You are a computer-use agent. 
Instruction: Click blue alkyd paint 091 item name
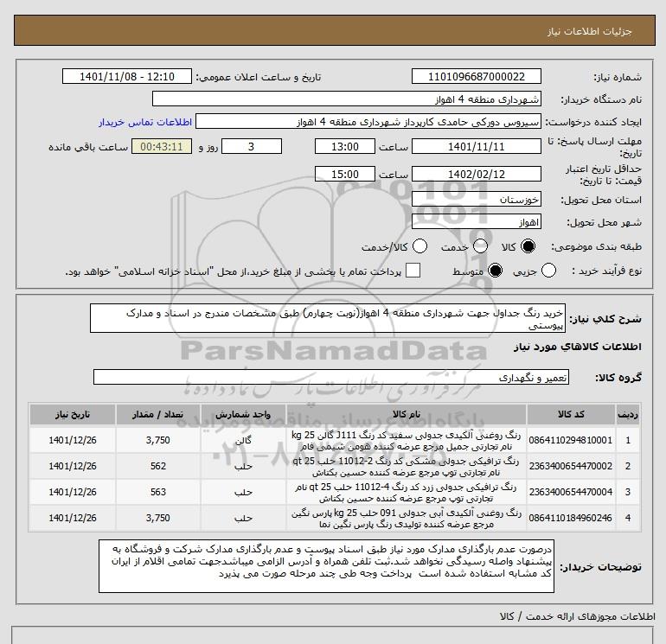tap(406, 519)
